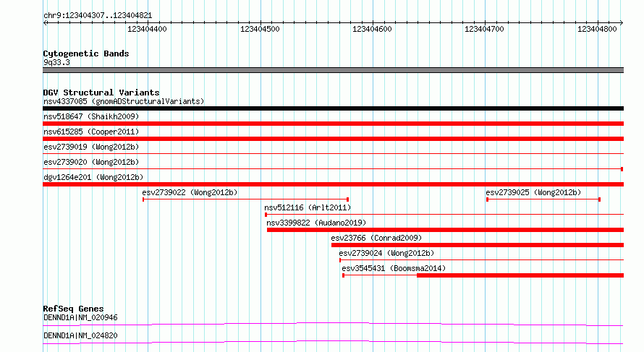This screenshot has height=352, width=644.
Task: Open variant esv23766 (Conrad2009) label
Action: pyautogui.click(x=376, y=238)
